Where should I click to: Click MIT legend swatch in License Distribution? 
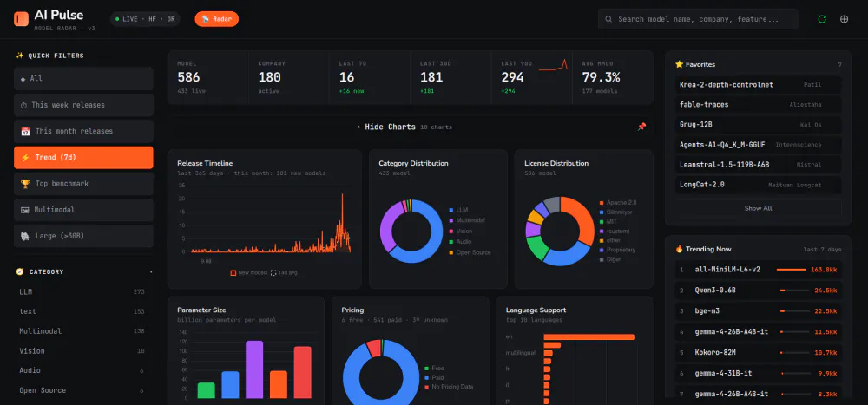click(602, 222)
